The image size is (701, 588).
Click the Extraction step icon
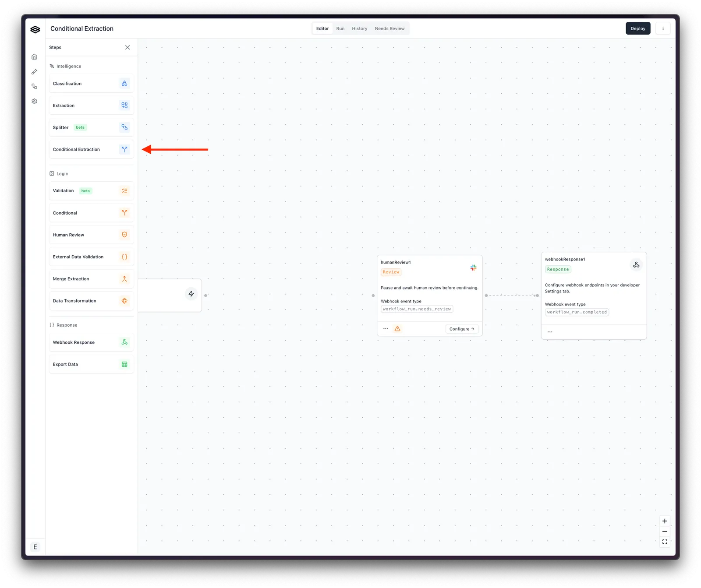coord(124,106)
